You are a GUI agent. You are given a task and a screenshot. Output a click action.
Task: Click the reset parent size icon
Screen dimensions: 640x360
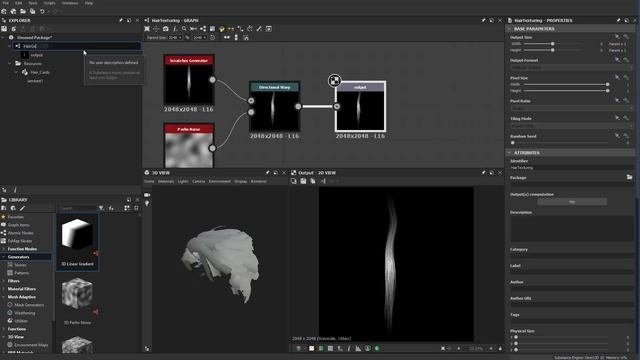tap(212, 38)
